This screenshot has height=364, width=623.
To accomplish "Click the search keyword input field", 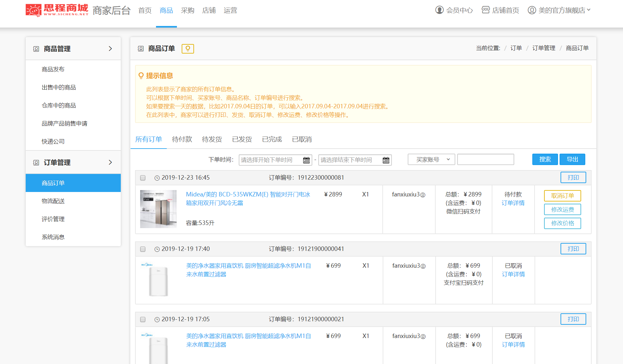I will coord(485,159).
